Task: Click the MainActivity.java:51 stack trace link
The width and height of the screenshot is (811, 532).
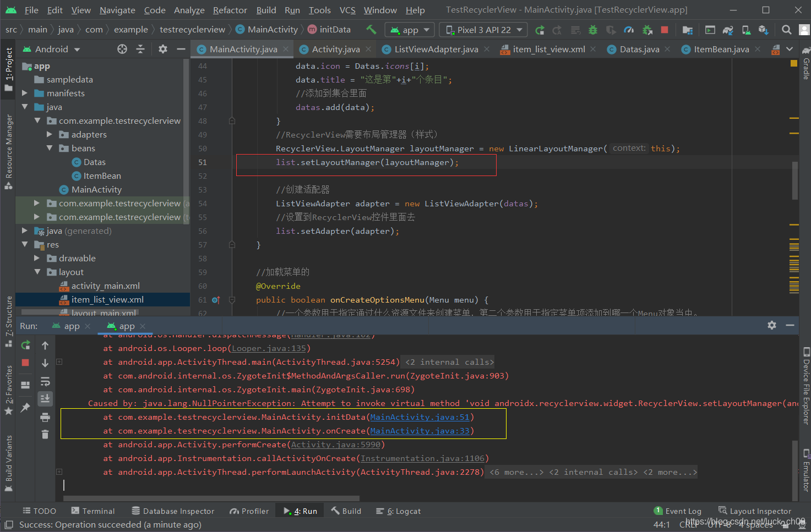Action: [x=420, y=417]
